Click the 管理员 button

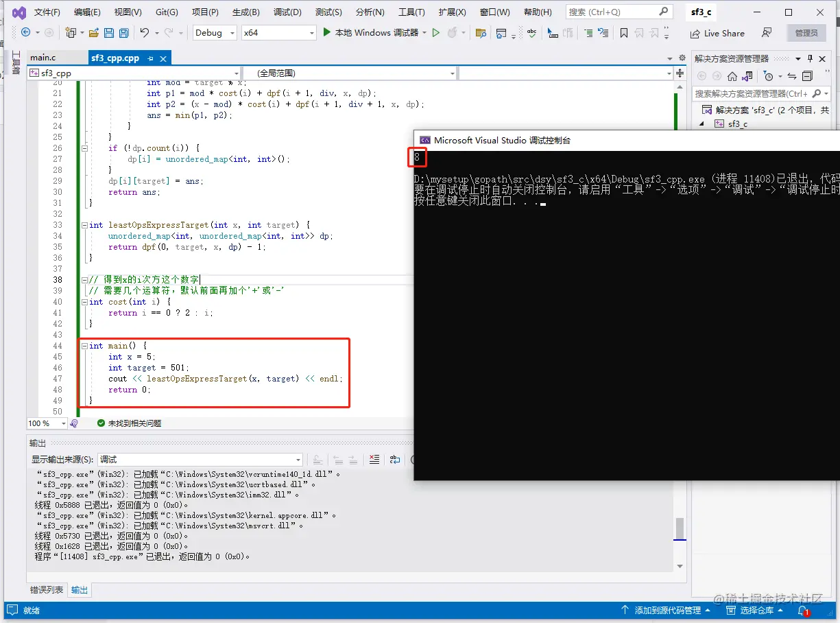tap(806, 33)
